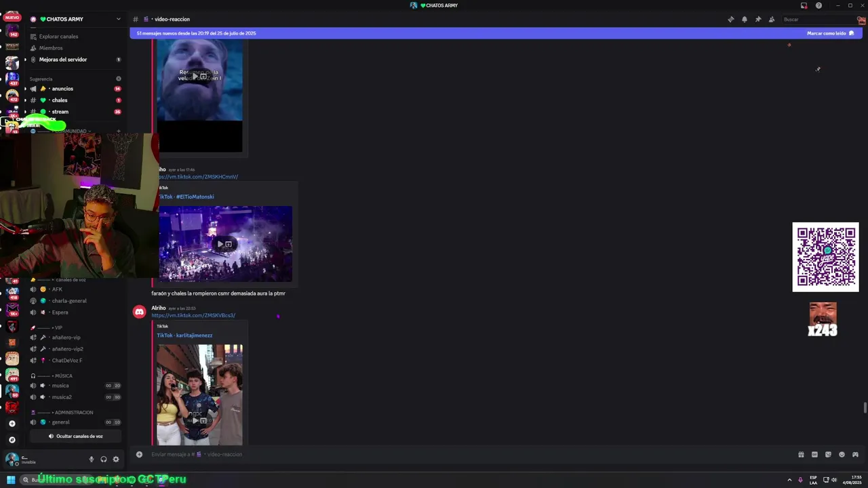Click the plus attach button in message bar
Viewport: 868px width, 488px height.
pos(139,454)
